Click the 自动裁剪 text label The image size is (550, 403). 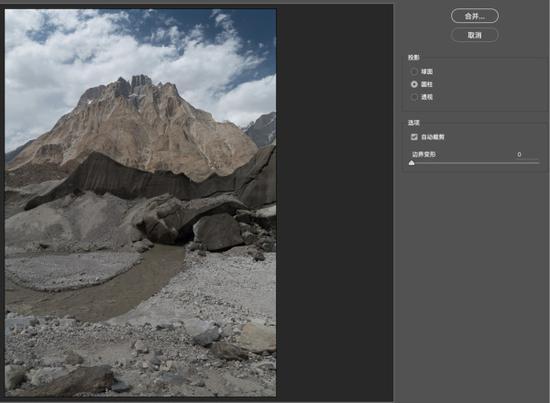[433, 137]
